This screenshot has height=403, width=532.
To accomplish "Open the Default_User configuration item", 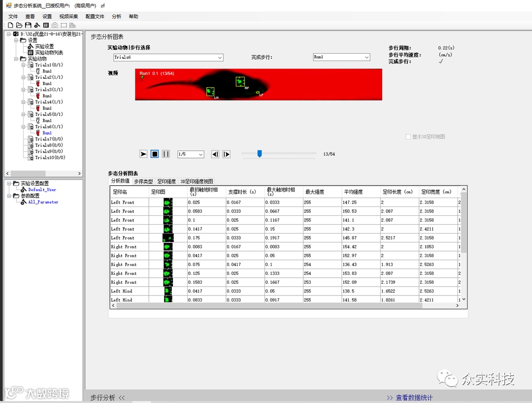I will click(42, 190).
